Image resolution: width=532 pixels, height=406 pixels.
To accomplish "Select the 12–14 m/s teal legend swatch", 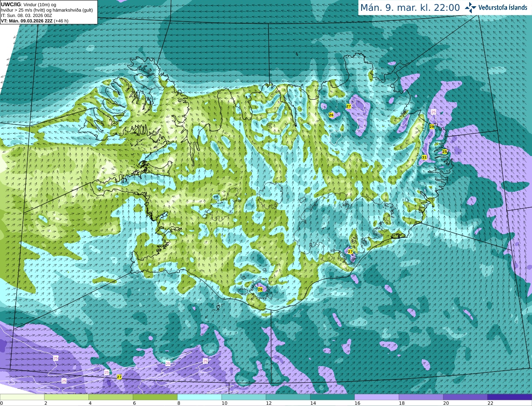I will coord(288,397).
